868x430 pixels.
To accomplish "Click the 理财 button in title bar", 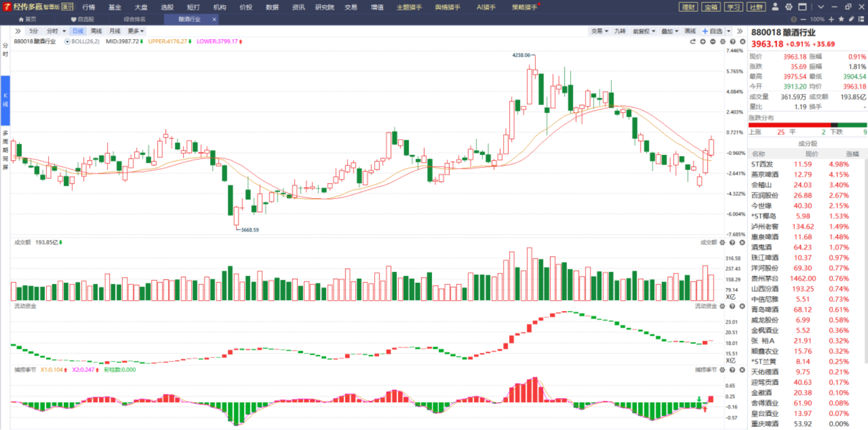I will pos(688,7).
